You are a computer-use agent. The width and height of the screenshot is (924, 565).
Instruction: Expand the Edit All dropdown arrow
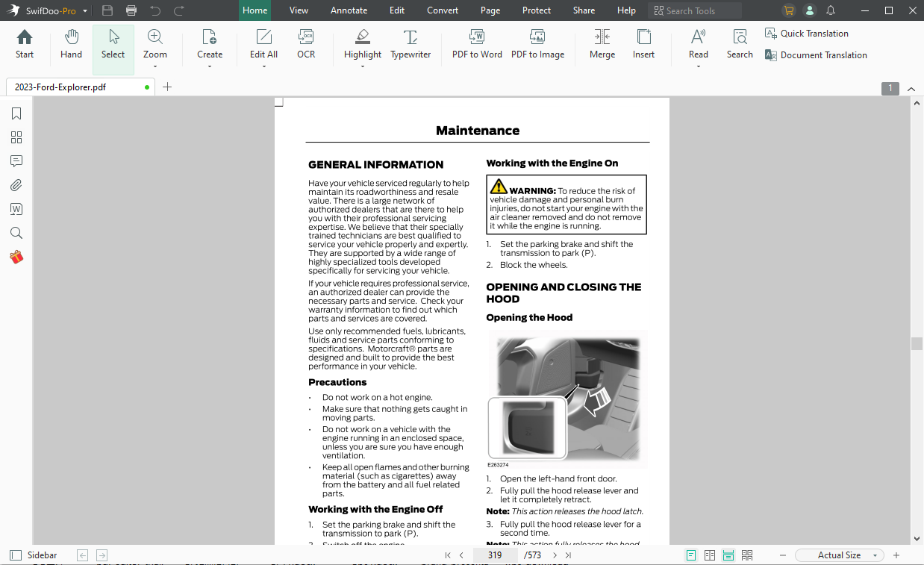pos(263,66)
